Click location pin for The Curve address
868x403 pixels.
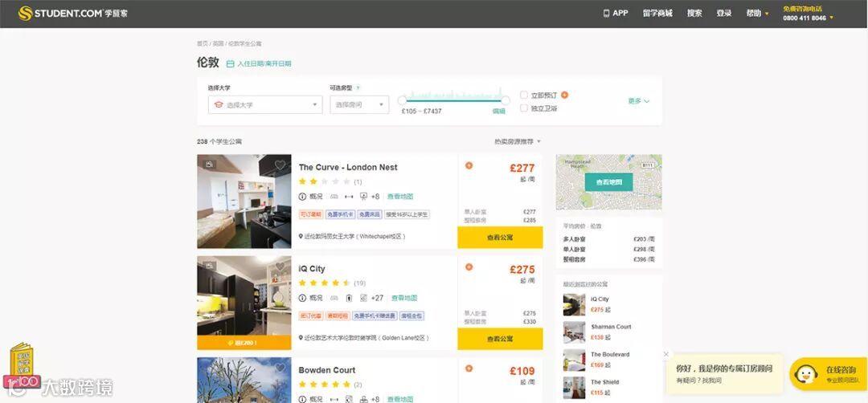301,237
